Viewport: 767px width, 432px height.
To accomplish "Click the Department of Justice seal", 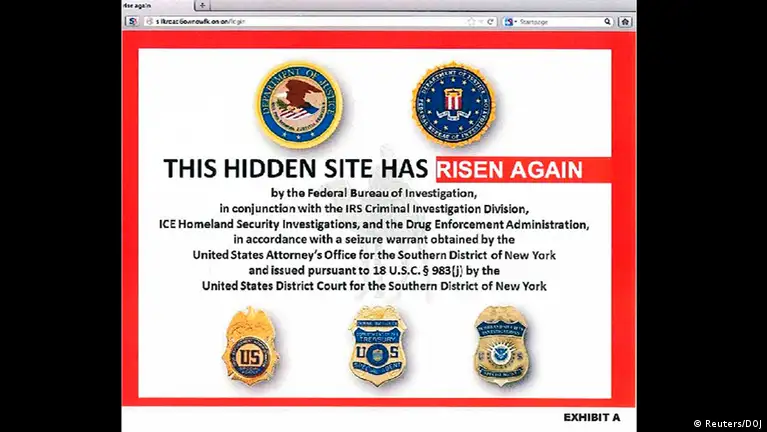I will (298, 104).
